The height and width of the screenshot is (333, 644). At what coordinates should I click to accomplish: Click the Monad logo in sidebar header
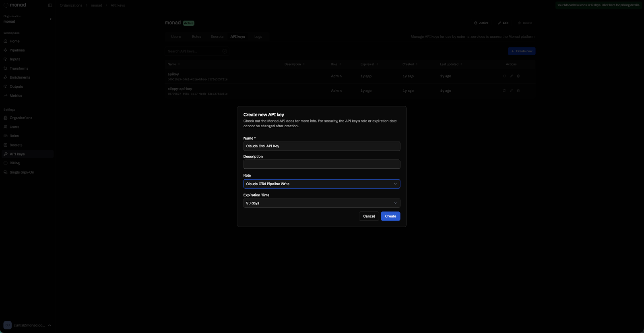pos(15,5)
